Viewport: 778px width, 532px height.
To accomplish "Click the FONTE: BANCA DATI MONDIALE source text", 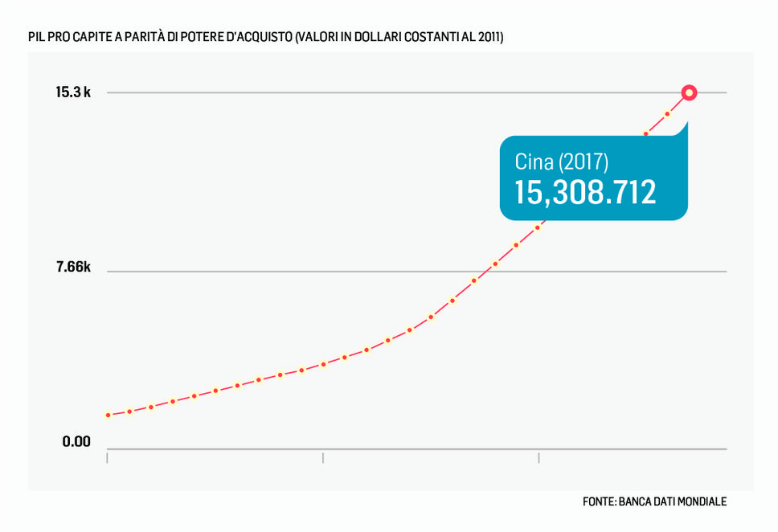I will (654, 501).
